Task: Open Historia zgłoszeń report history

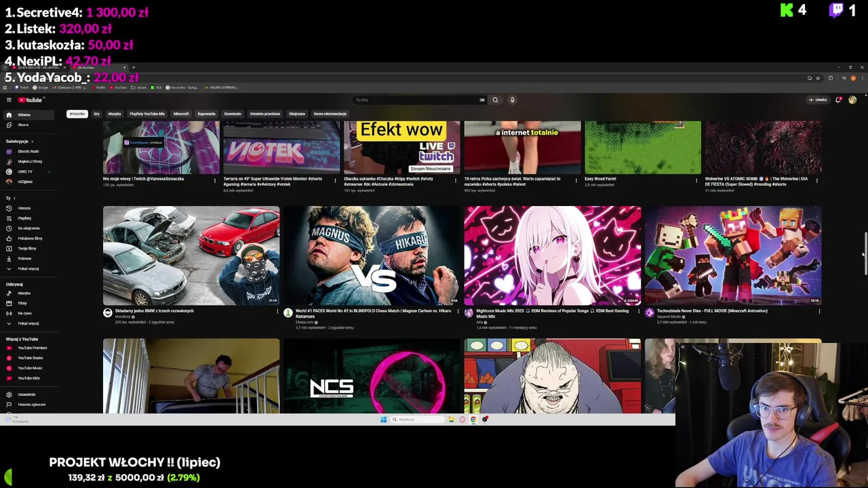Action: (27, 405)
